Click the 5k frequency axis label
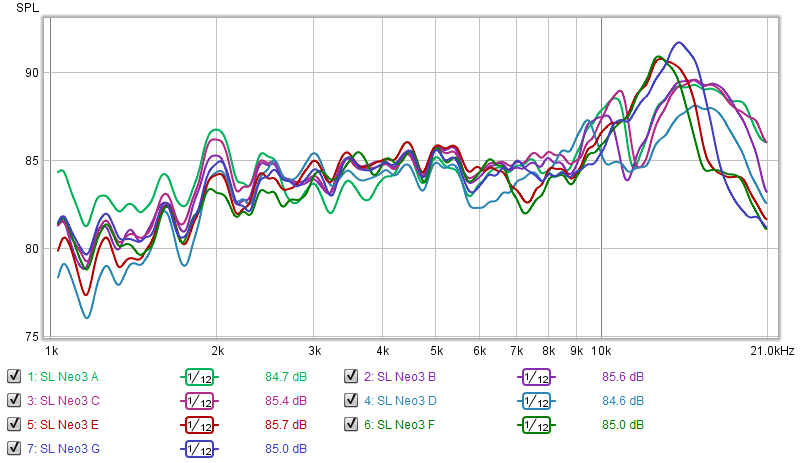This screenshot has height=463, width=800. coord(436,351)
